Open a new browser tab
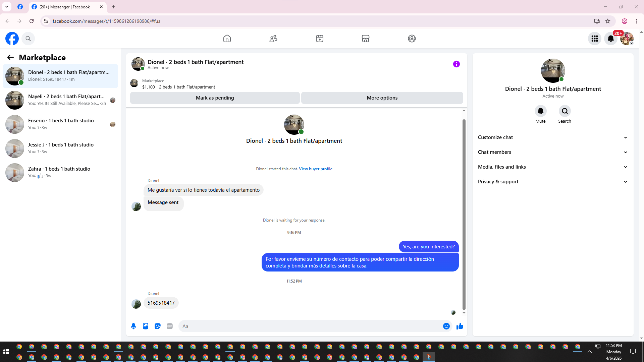This screenshot has width=644, height=362. [x=113, y=7]
